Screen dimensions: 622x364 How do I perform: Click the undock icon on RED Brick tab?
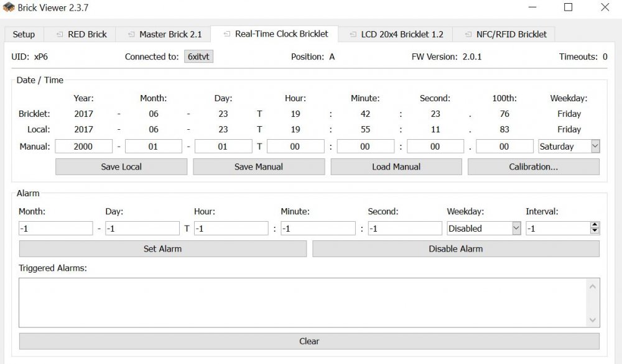[59, 35]
